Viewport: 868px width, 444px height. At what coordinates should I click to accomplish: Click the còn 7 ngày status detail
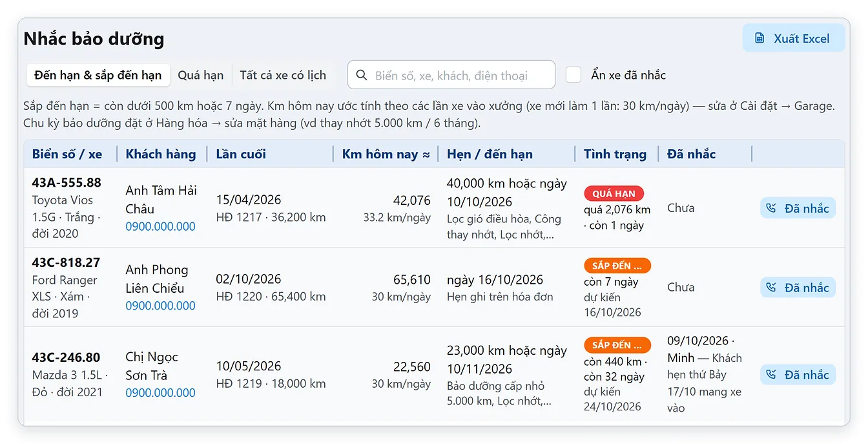(611, 282)
